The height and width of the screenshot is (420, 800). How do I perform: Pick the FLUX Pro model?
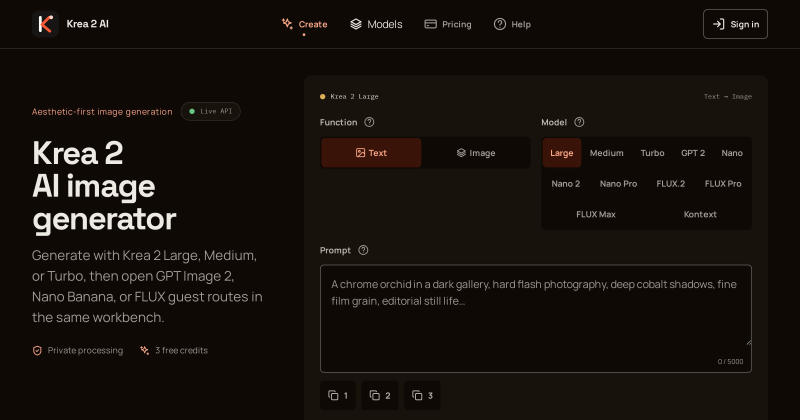723,183
